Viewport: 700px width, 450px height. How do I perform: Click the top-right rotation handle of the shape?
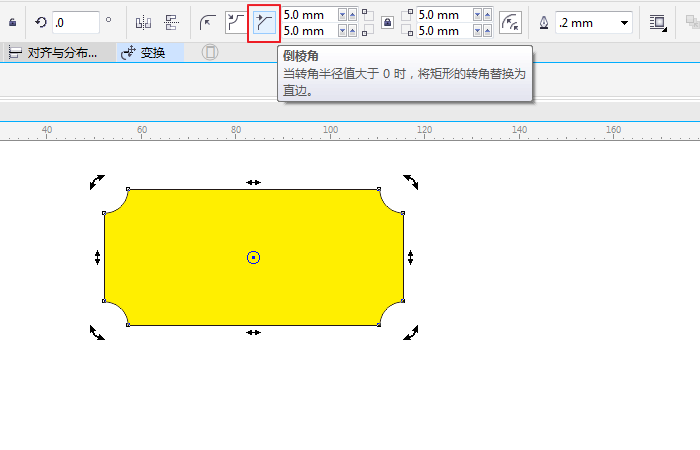pos(411,181)
